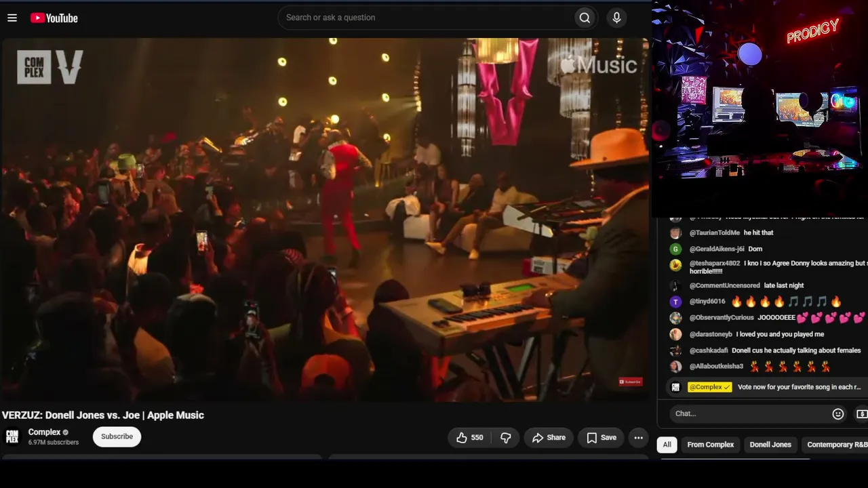
Task: Open the Complex channel avatar below the video
Action: [x=12, y=437]
